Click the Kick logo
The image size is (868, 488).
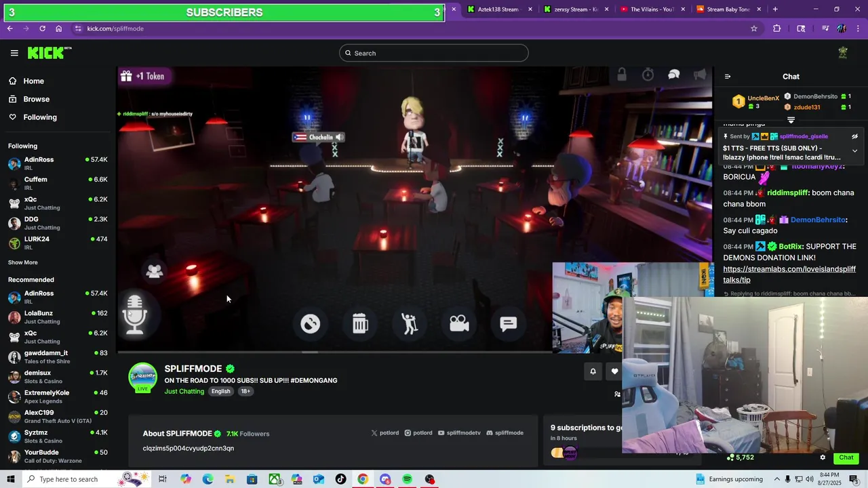49,53
